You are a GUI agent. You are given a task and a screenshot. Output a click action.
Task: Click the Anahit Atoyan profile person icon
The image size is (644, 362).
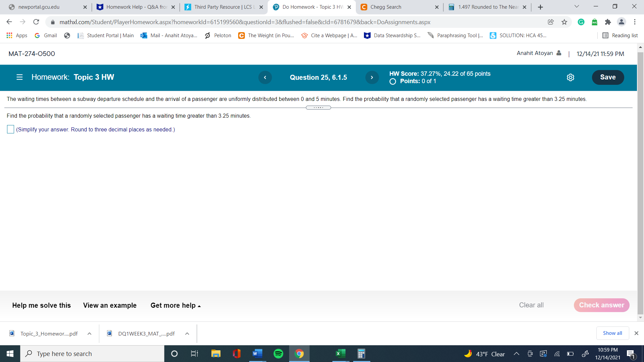point(558,53)
